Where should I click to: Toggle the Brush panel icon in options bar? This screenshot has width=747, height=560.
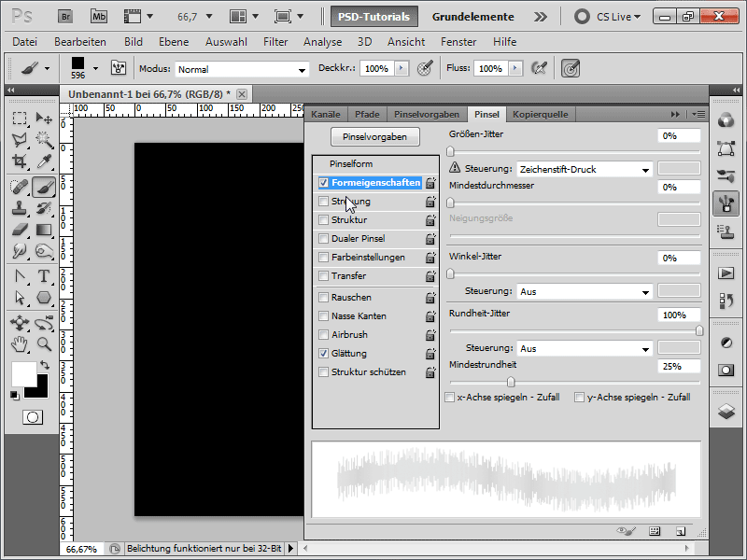[x=119, y=68]
